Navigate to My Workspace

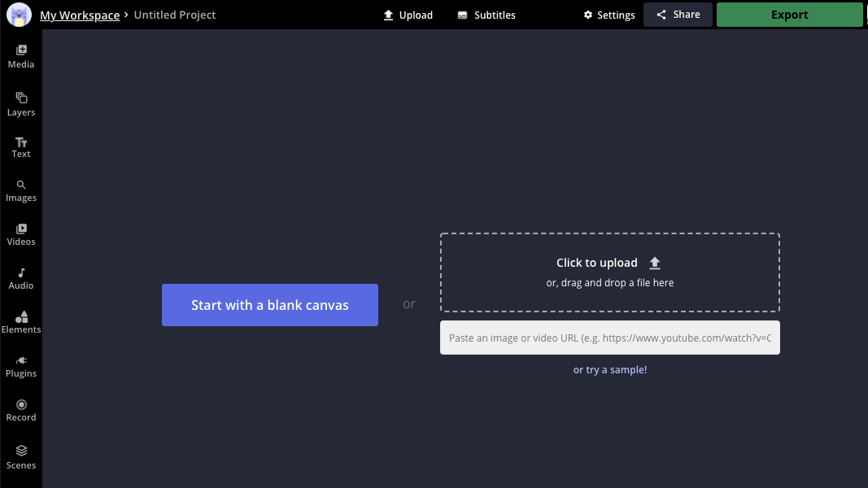tap(80, 15)
